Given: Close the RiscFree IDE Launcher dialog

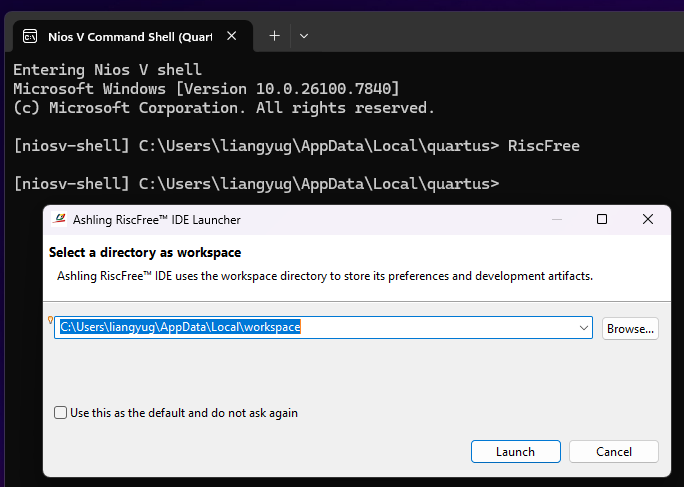Looking at the screenshot, I should coord(648,219).
